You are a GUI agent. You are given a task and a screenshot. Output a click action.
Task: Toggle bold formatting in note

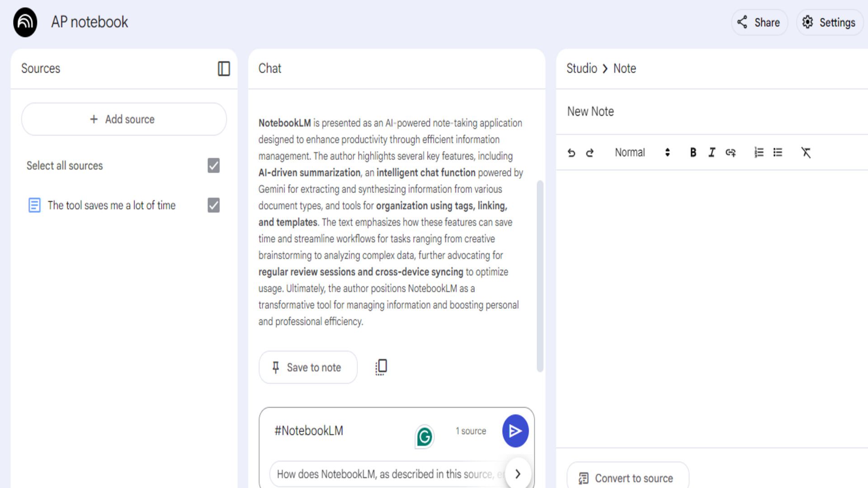[x=693, y=153]
